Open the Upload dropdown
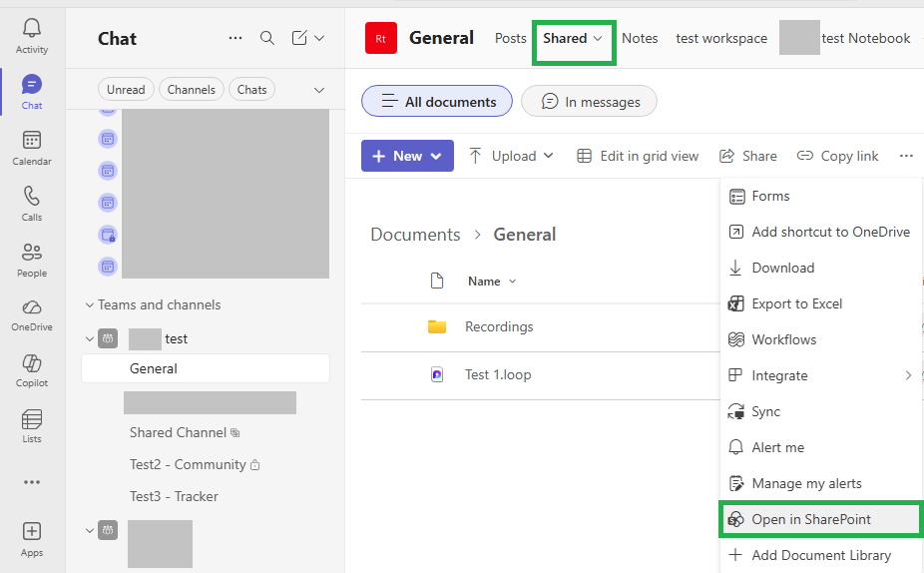924x573 pixels. coord(548,156)
